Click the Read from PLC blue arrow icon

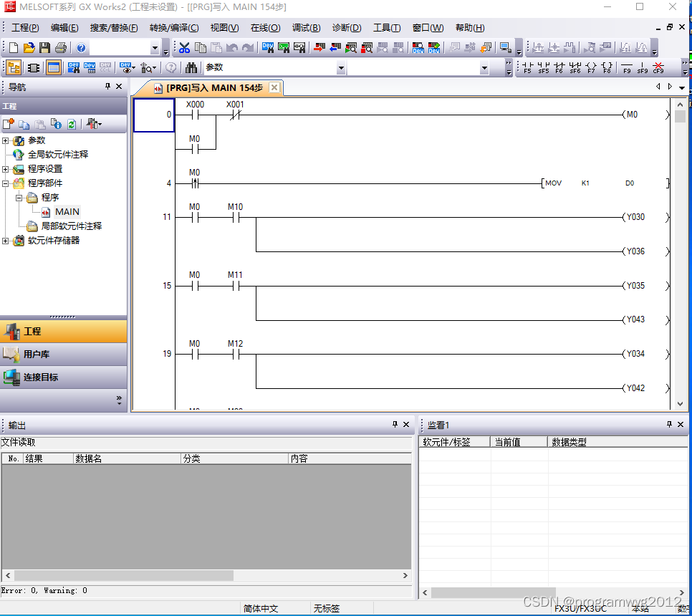coord(335,48)
